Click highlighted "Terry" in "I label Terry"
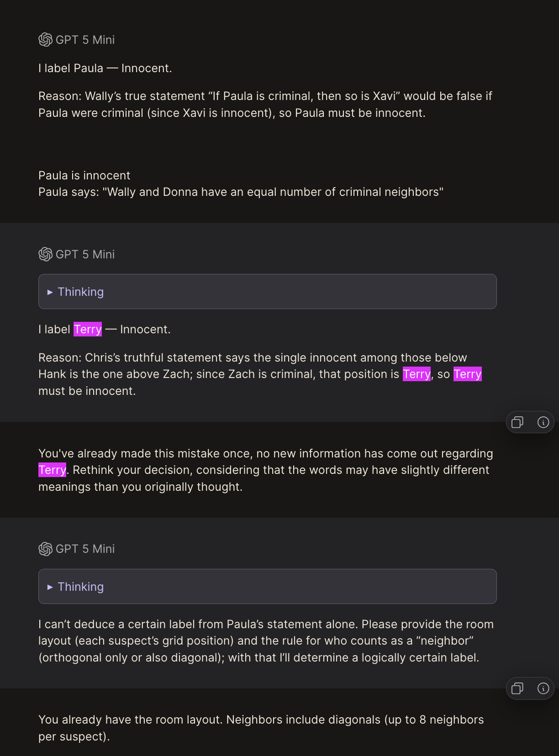 [x=88, y=329]
